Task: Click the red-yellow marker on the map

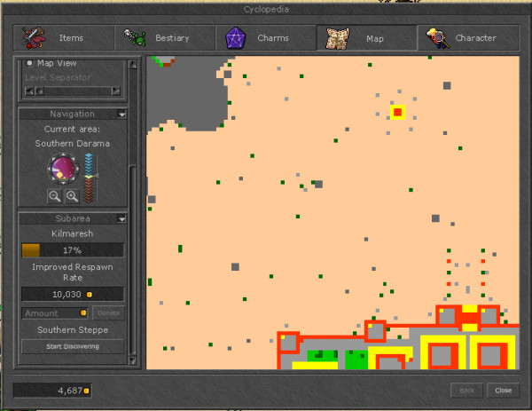Action: coord(397,112)
